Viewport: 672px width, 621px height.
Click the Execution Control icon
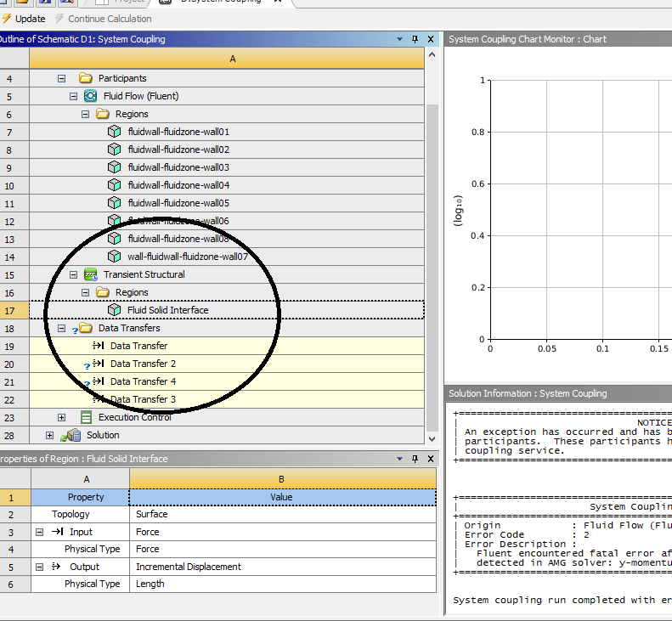click(86, 417)
